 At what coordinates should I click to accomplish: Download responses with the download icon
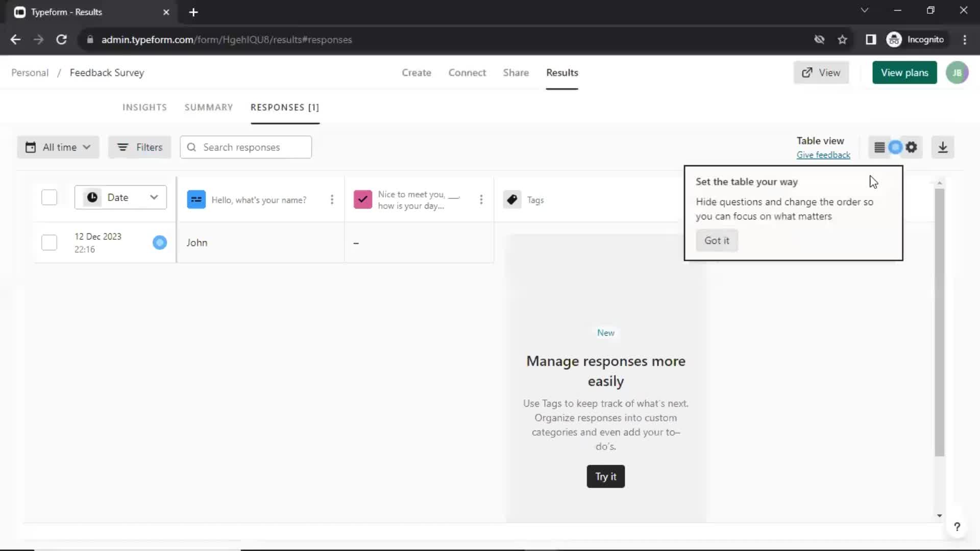943,147
